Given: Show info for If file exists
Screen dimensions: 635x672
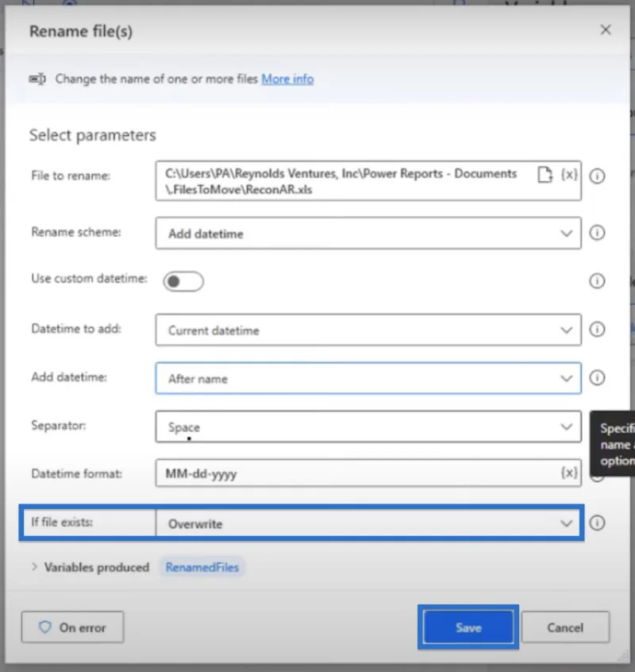Looking at the screenshot, I should [x=597, y=523].
